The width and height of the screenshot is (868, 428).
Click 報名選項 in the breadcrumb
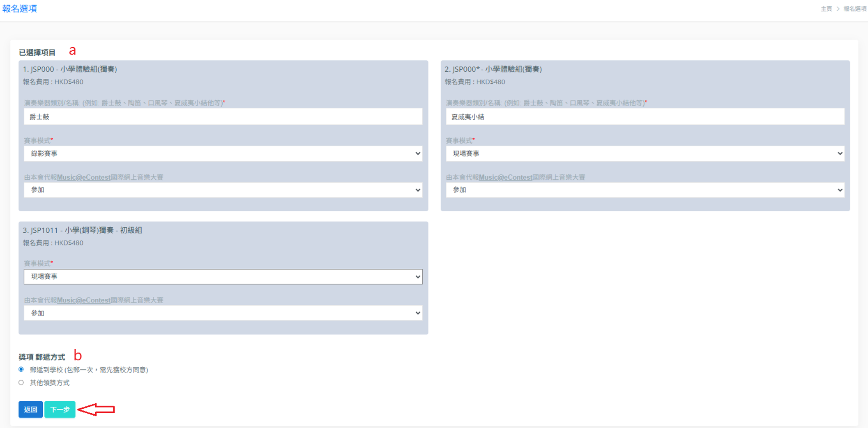pos(855,9)
